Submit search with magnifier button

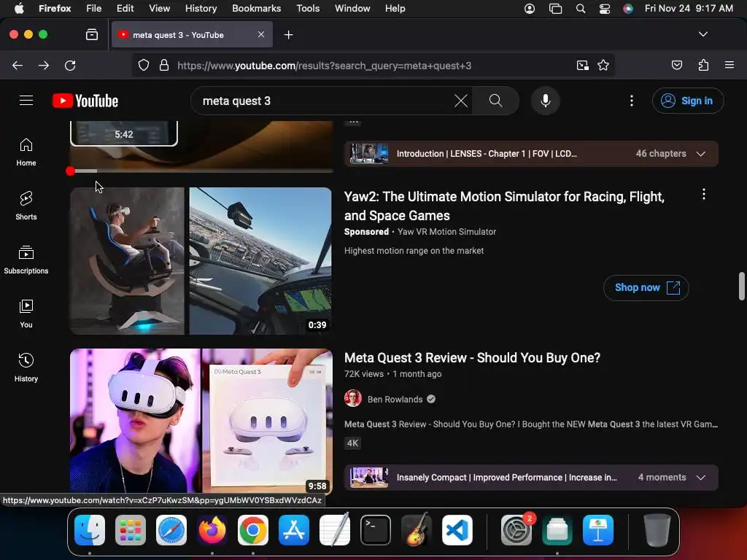pos(495,101)
